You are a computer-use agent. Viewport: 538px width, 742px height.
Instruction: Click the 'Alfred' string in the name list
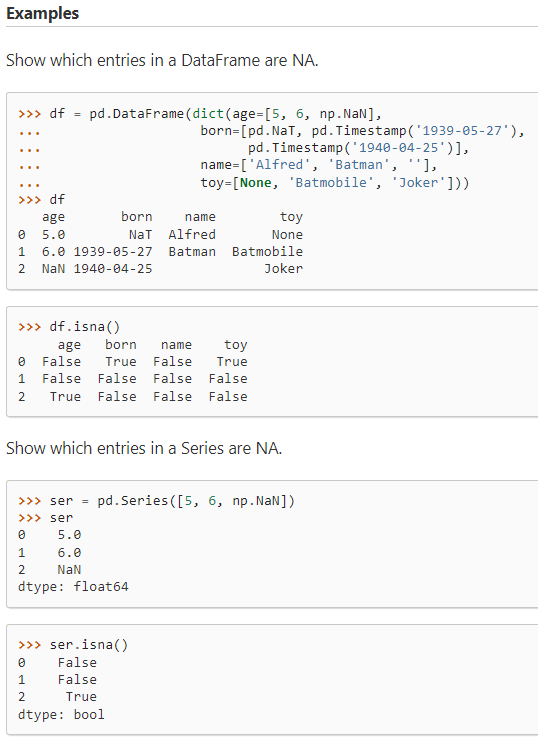(x=279, y=165)
